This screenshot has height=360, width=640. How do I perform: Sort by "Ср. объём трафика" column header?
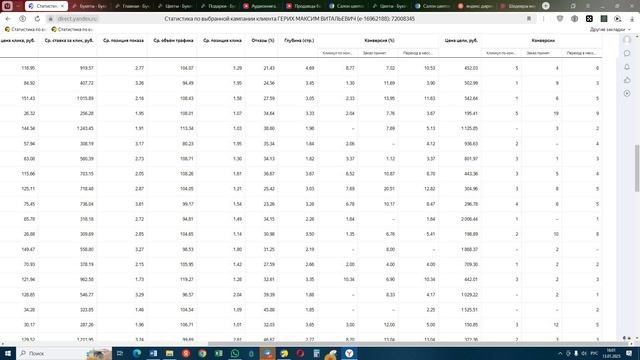click(173, 40)
